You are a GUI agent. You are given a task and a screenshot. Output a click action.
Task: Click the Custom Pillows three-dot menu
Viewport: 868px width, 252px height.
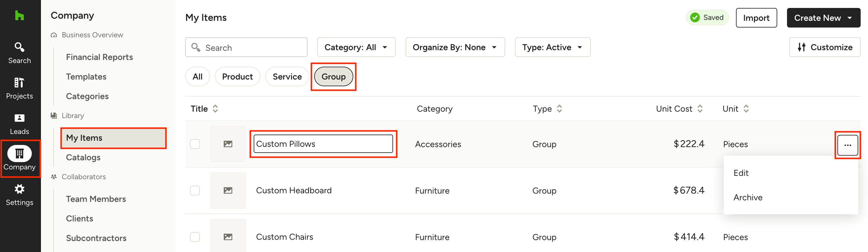[x=847, y=145]
